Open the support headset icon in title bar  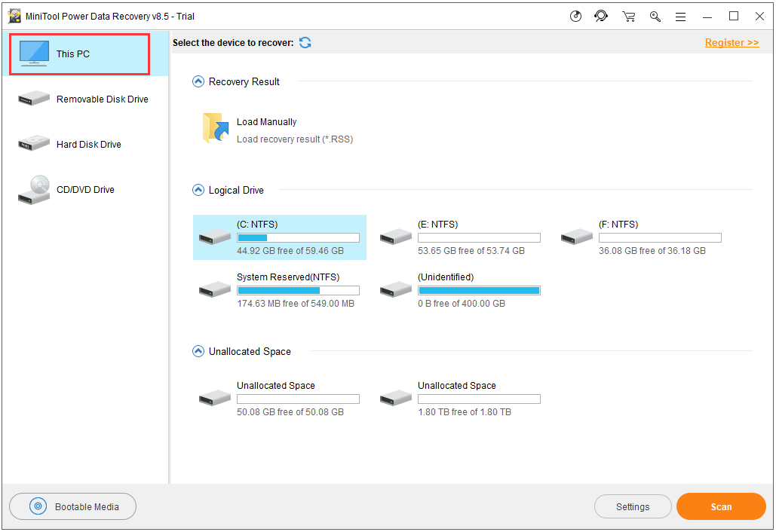pos(601,17)
